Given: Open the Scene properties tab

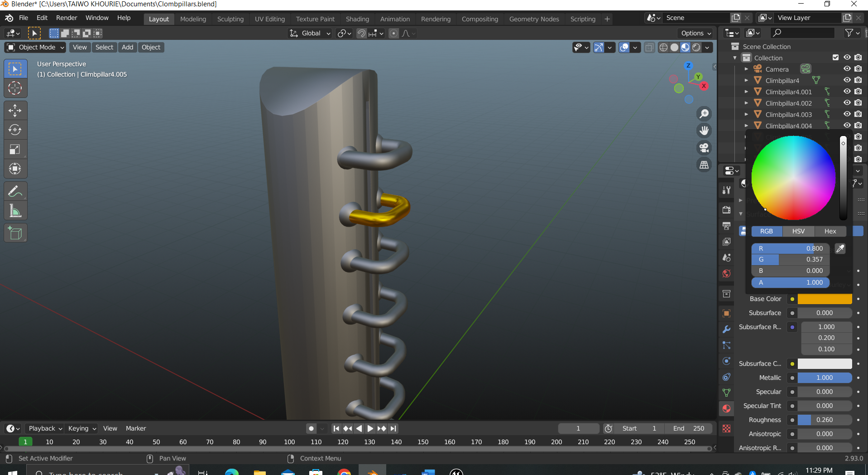Looking at the screenshot, I should point(727,257).
